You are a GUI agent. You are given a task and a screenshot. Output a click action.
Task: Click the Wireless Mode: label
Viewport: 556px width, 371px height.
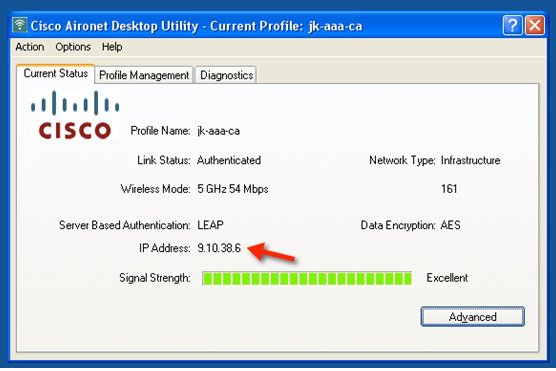point(156,189)
